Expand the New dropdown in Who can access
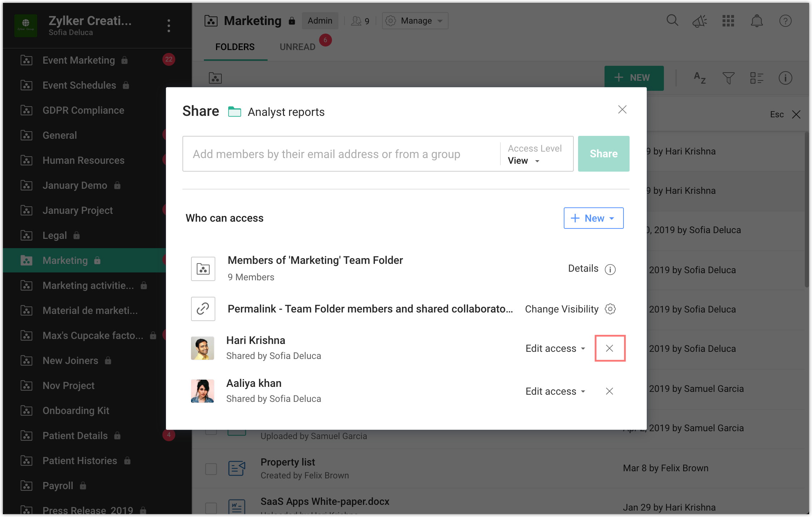 click(593, 218)
